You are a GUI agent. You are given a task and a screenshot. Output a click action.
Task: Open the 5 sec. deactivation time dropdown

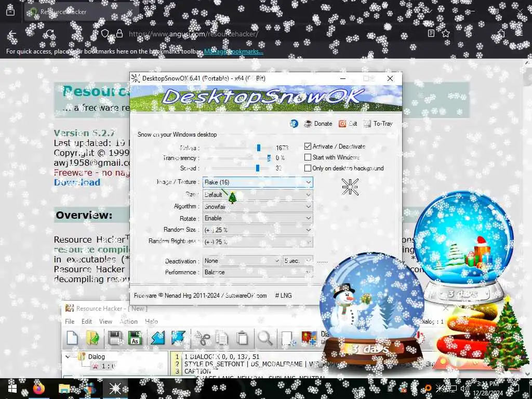[x=298, y=261]
